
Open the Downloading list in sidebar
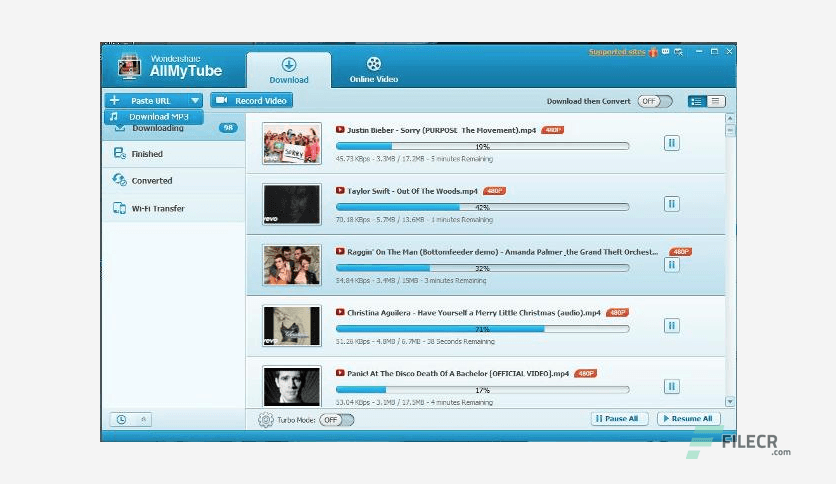tap(173, 128)
